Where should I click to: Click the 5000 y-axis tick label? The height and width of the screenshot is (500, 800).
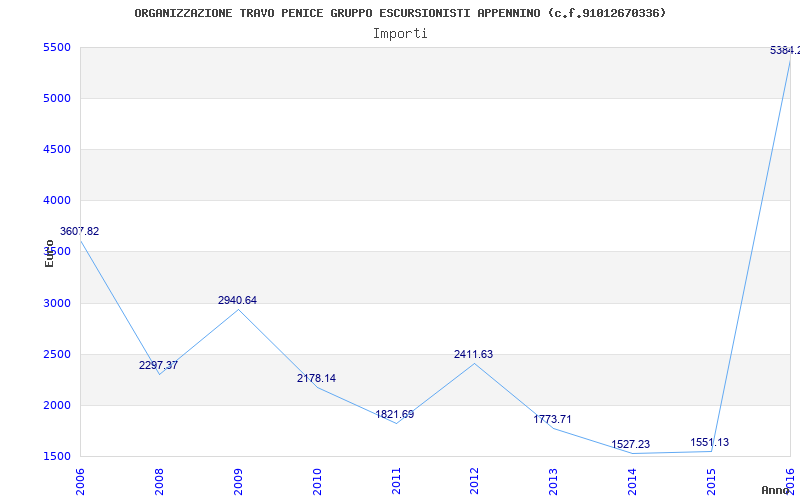coord(56,98)
